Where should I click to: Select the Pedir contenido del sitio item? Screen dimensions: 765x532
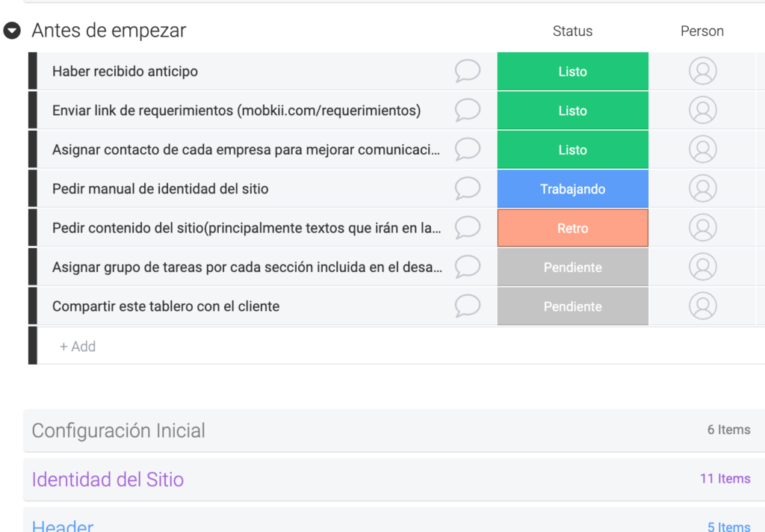click(247, 228)
